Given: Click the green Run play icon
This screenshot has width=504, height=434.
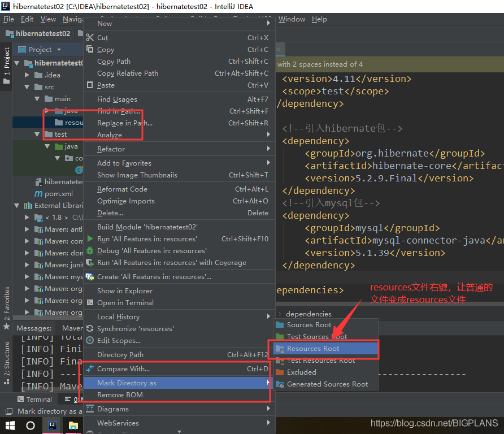Looking at the screenshot, I should 90,239.
